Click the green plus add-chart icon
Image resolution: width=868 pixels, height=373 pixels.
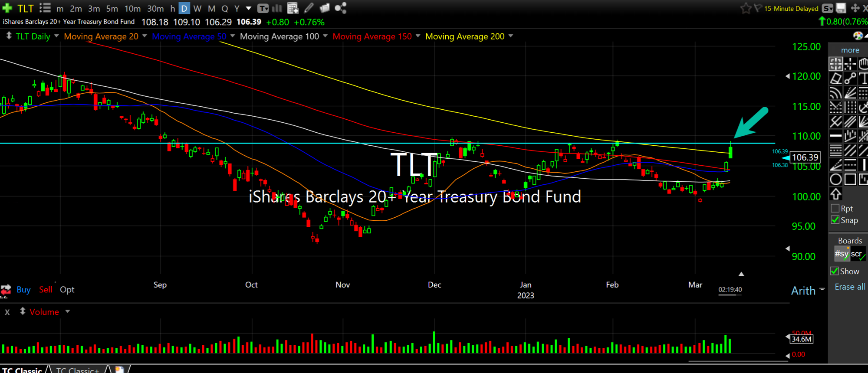click(7, 8)
